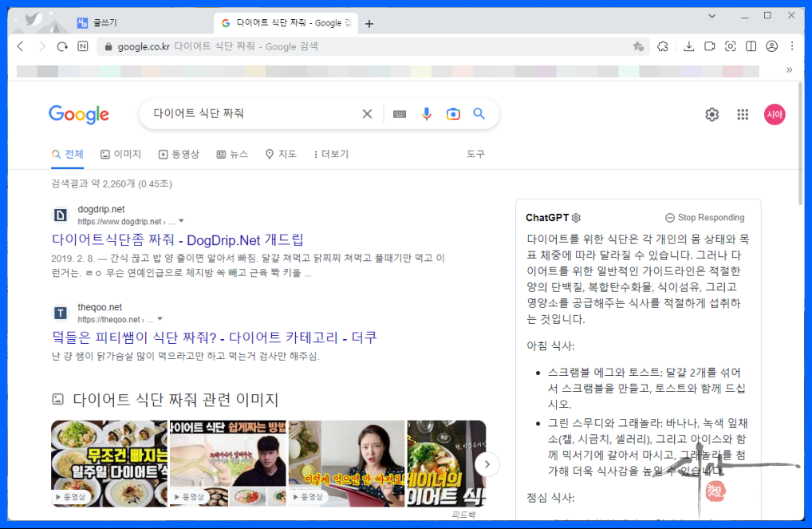Image resolution: width=812 pixels, height=529 pixels.
Task: Toggle the split view sidebar icon
Action: (751, 46)
